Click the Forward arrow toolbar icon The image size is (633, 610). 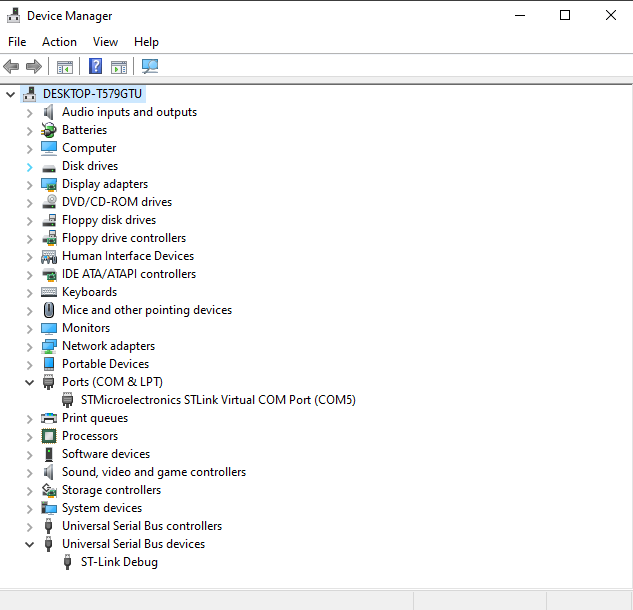click(34, 66)
